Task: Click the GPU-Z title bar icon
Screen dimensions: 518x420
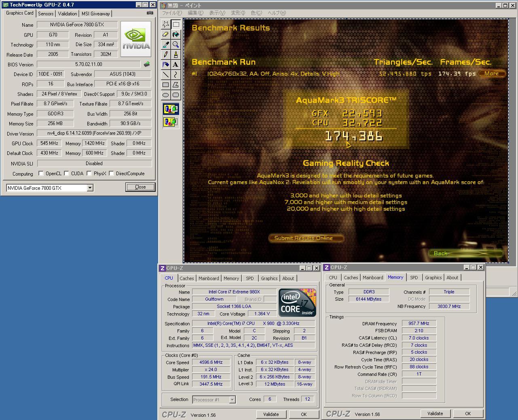Action: (x=5, y=5)
